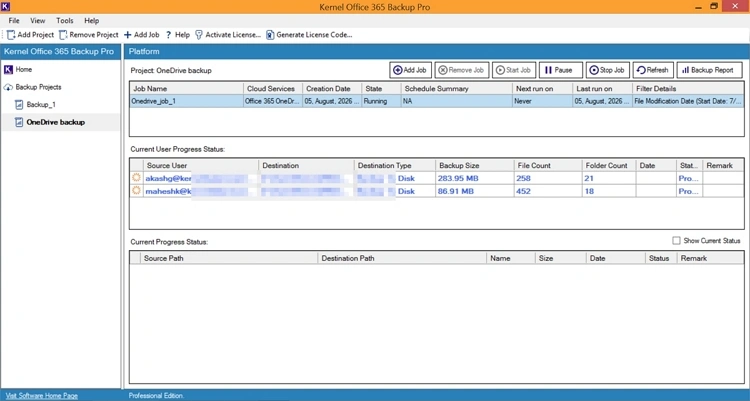Image resolution: width=750 pixels, height=401 pixels.
Task: Click the Office 365 OneDr... cloud services cell
Action: coord(273,101)
